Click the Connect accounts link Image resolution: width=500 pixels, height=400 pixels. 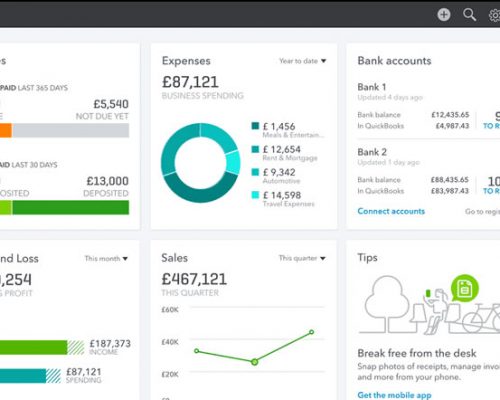point(391,211)
